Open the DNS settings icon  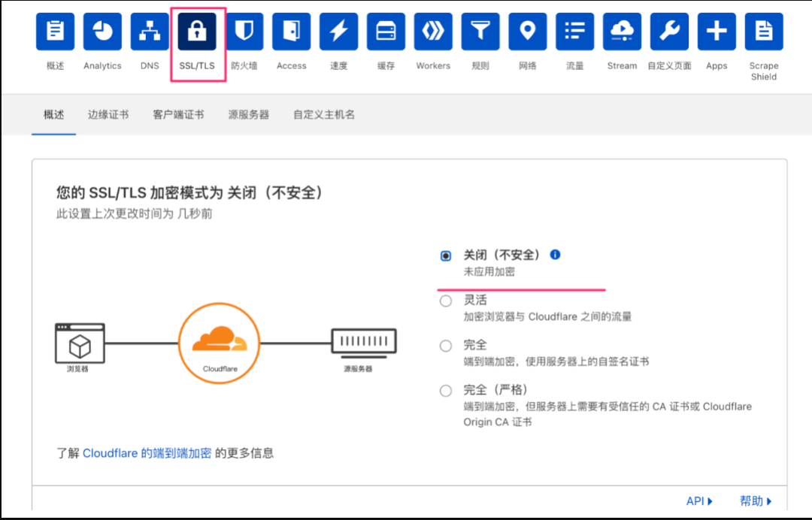(x=150, y=32)
